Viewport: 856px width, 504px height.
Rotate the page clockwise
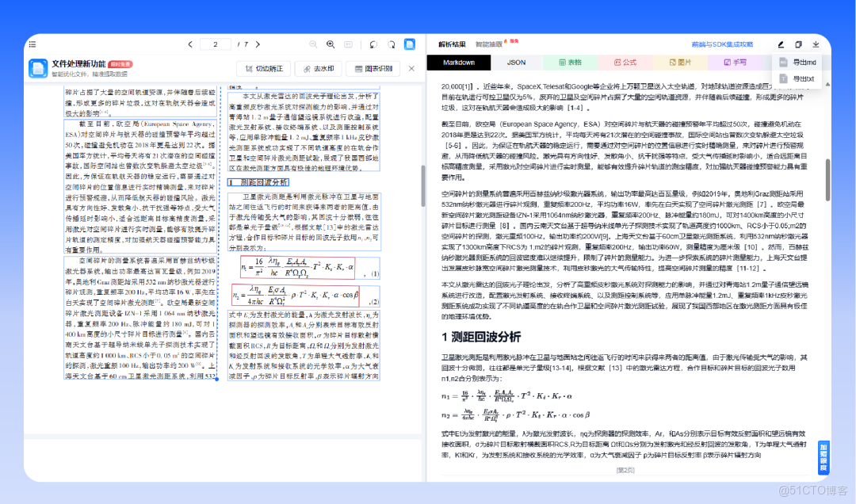point(392,44)
